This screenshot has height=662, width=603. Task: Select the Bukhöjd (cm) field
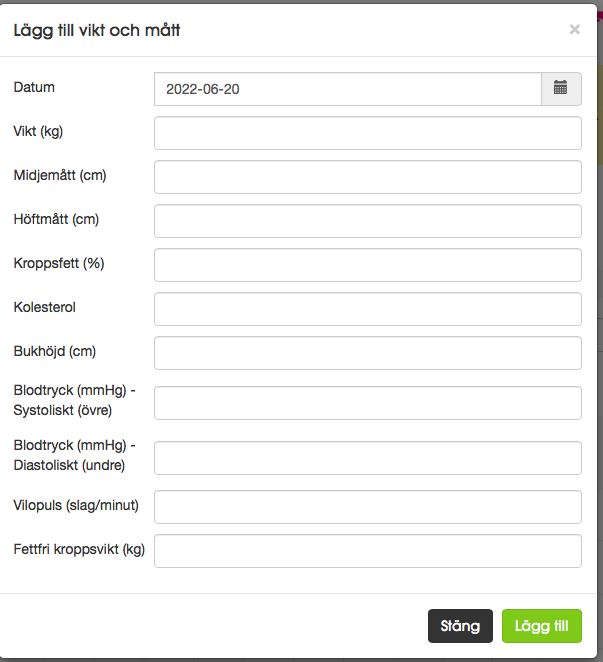coord(368,353)
